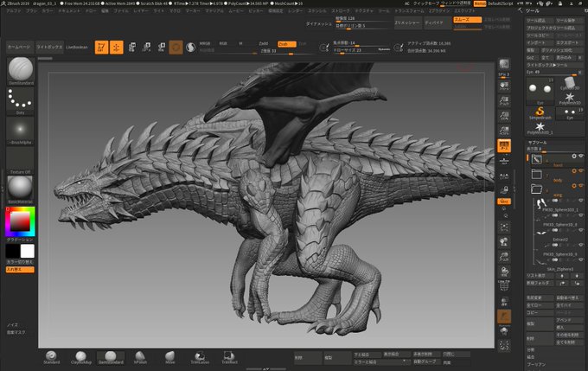Toggle the Mrgb button
The image size is (588, 371).
pyautogui.click(x=205, y=44)
